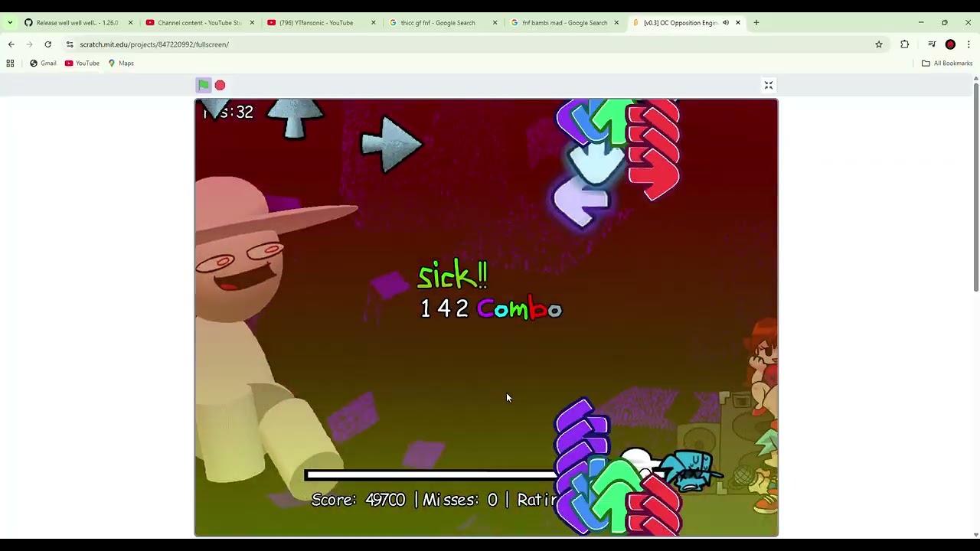980x551 pixels.
Task: Open the Extensions puzzle icon
Action: click(x=904, y=44)
